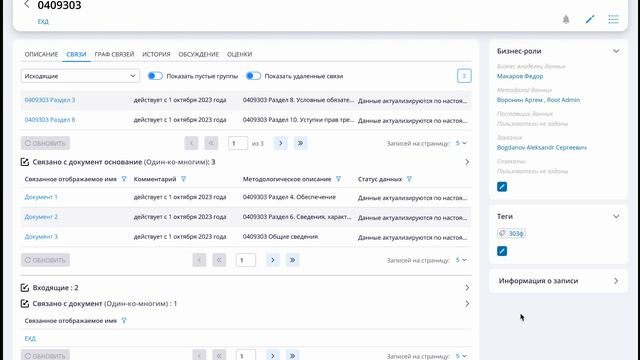The width and height of the screenshot is (640, 360).
Task: Expand Связано с документ основание group arrow
Action: (467, 162)
